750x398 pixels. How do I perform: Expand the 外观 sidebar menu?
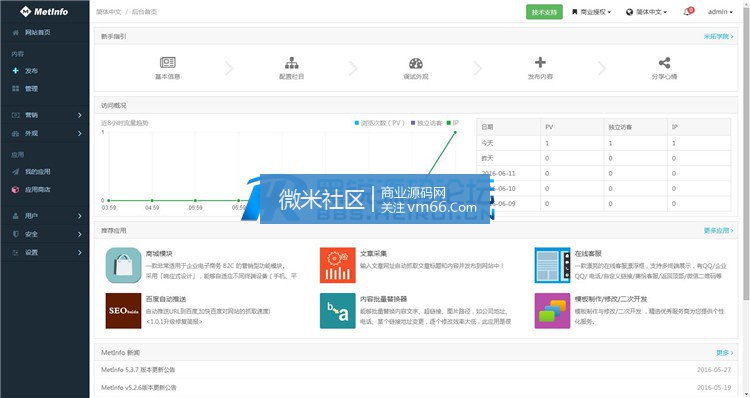(44, 133)
